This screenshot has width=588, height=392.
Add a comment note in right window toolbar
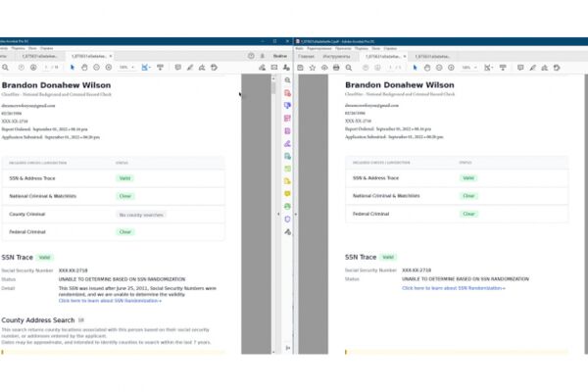(x=520, y=68)
